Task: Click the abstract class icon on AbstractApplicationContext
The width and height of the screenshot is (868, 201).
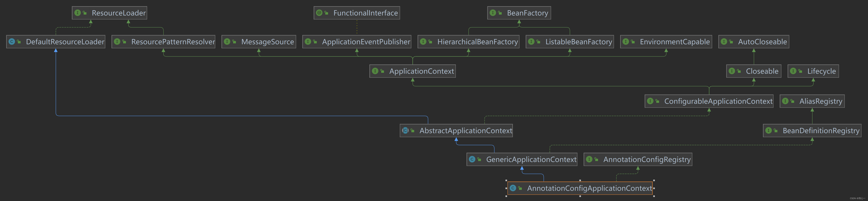Action: [x=405, y=130]
